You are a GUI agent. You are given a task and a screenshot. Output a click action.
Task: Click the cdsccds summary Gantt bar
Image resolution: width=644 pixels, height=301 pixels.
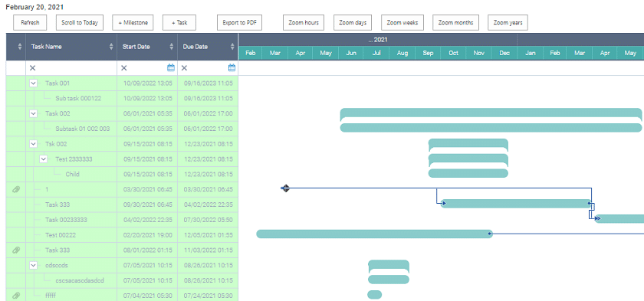pos(389,266)
